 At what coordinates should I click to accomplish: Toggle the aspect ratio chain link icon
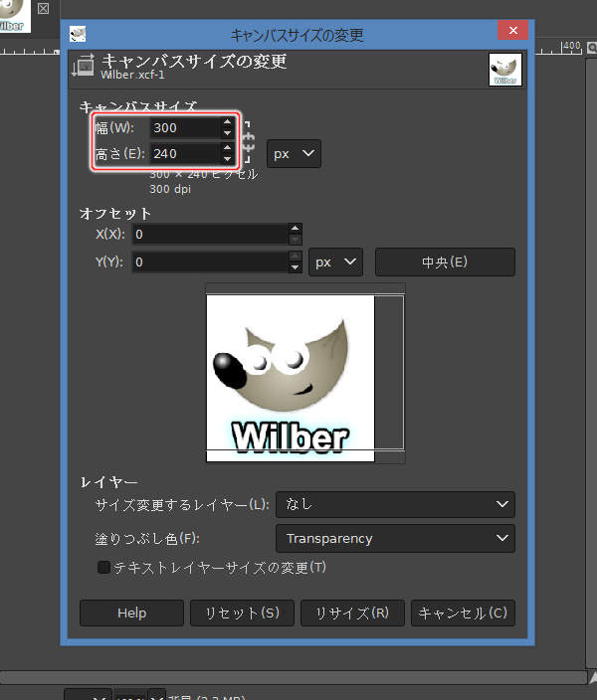pos(248,142)
